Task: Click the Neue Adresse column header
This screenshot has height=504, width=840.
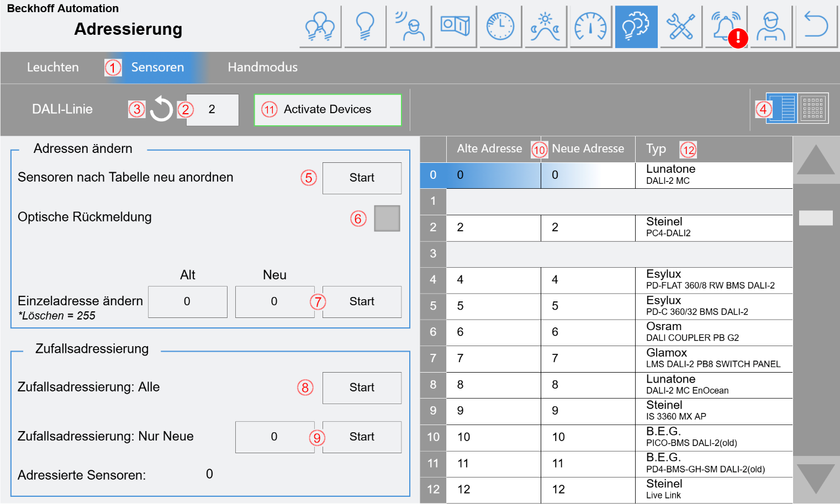Action: pyautogui.click(x=588, y=149)
